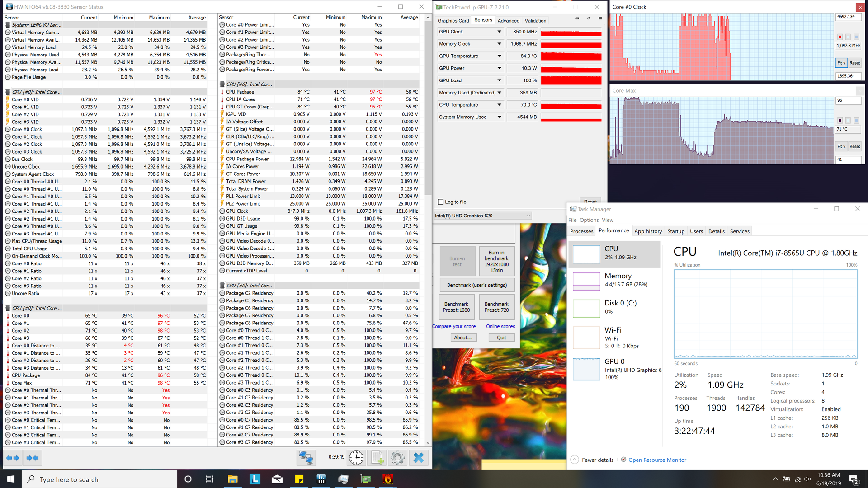868x488 pixels.
Task: Toggle Fit y in Core Max graph
Action: coord(841,146)
